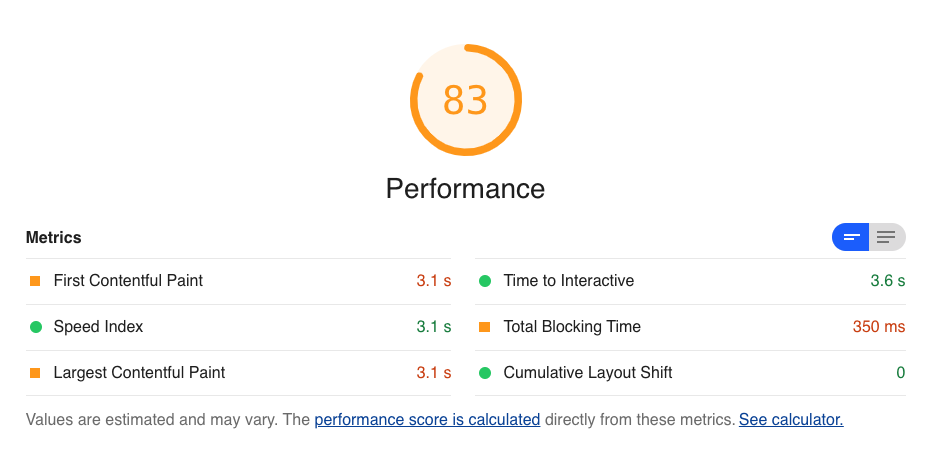This screenshot has height=459, width=935.
Task: Select the Time to Interactive metric label
Action: [569, 280]
